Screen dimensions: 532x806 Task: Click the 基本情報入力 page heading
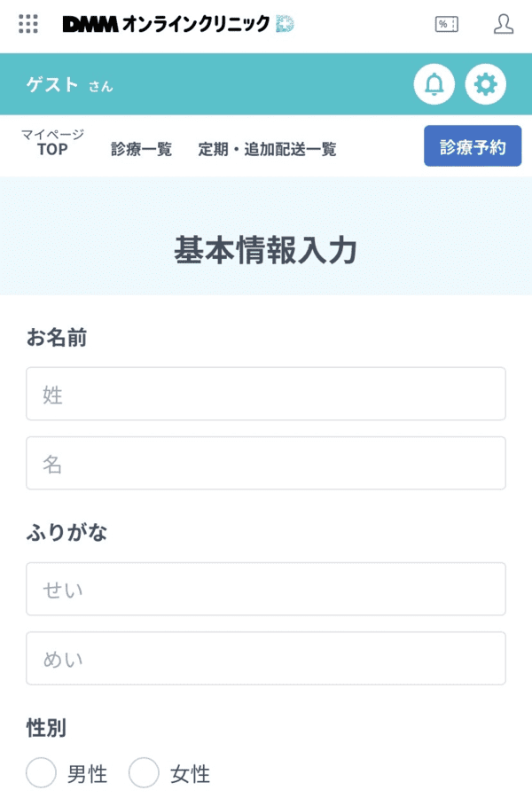[265, 252]
